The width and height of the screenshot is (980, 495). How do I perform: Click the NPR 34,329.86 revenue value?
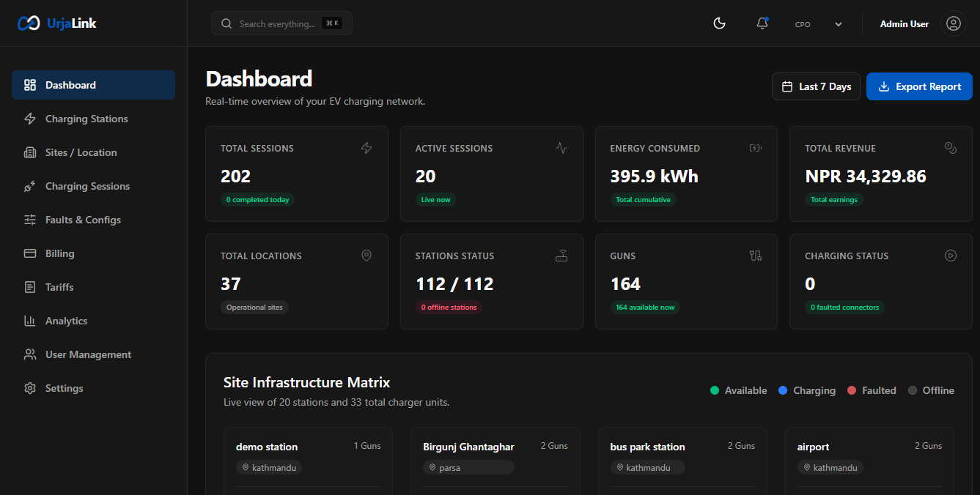coord(866,176)
